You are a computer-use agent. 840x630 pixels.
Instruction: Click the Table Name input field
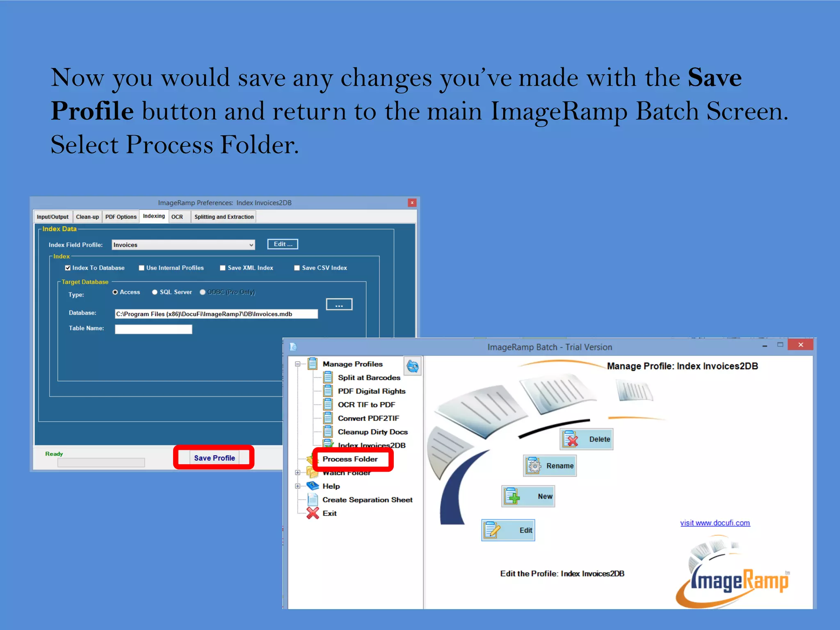tap(153, 329)
